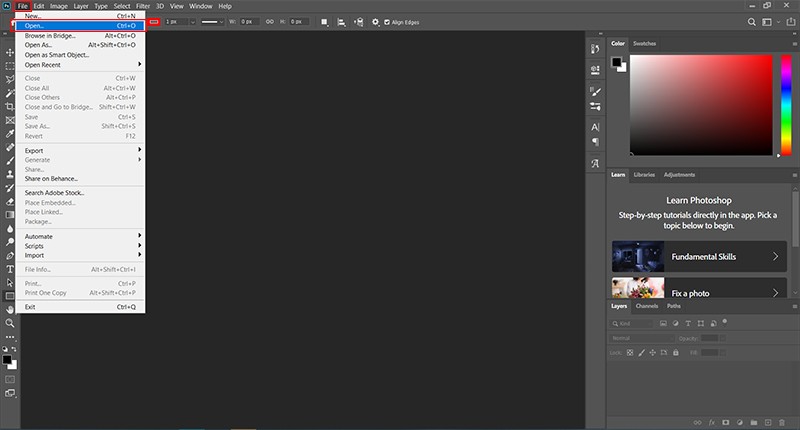This screenshot has width=800, height=430.
Task: Open the stroke line type dropdown
Action: pyautogui.click(x=212, y=22)
